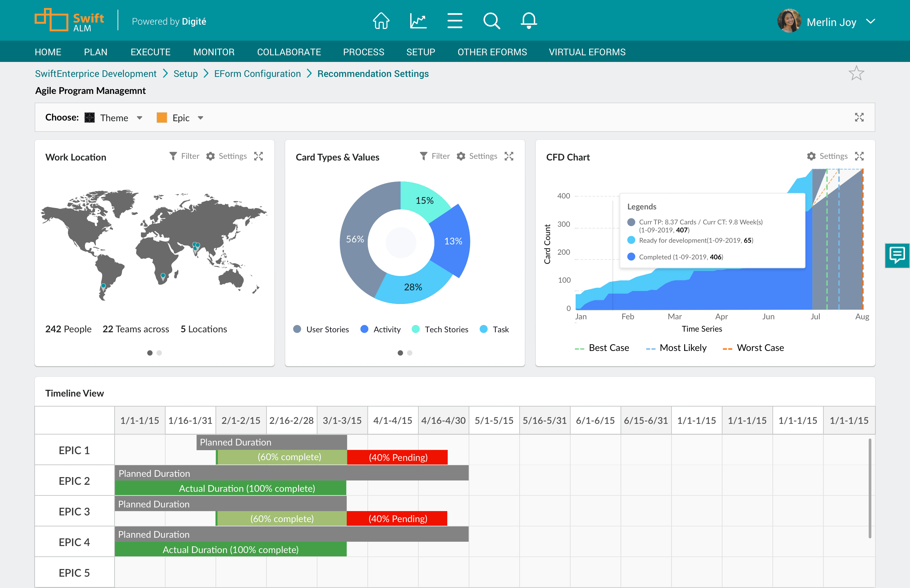Expand the Theme dropdown arrow
910x588 pixels.
pos(140,118)
